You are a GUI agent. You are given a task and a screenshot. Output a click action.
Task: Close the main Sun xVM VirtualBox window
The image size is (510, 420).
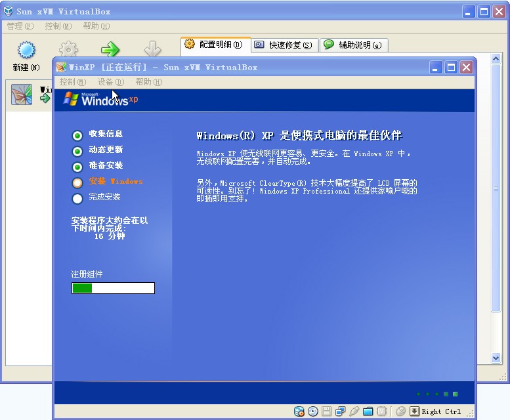click(499, 12)
